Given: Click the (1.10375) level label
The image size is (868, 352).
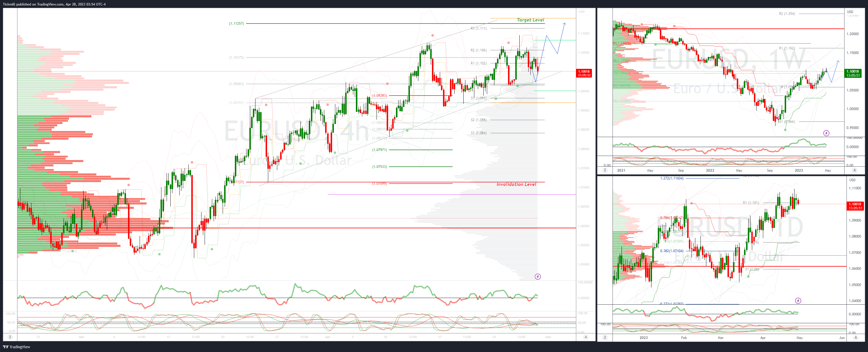Looking at the screenshot, I should pos(236,57).
